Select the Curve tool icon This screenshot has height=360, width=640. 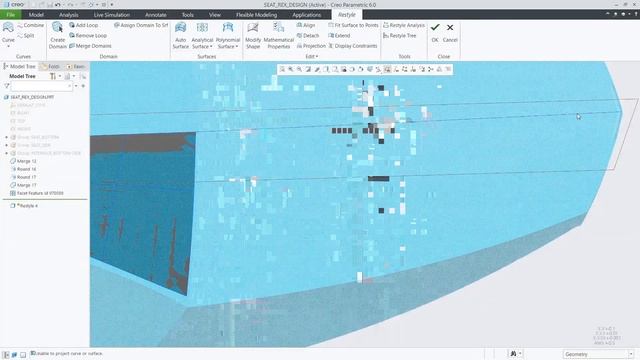click(x=8, y=28)
